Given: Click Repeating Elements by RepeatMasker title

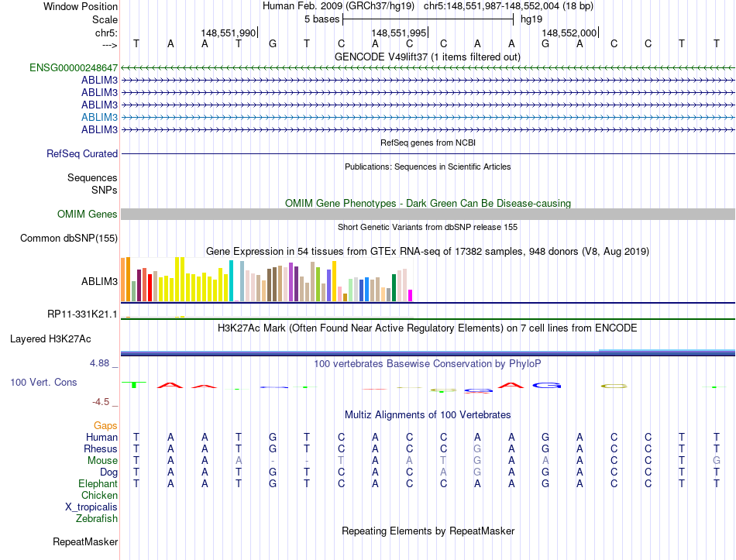Looking at the screenshot, I should click(x=428, y=531).
